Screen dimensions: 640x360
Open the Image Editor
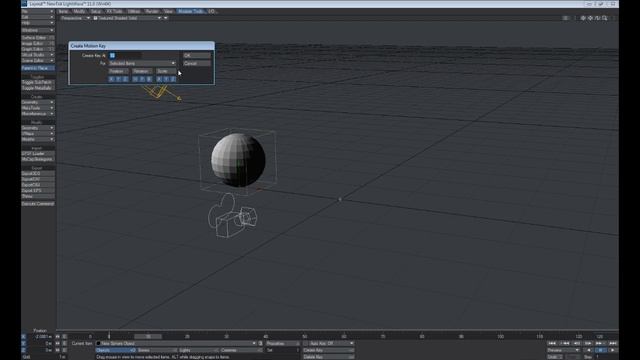(38, 43)
